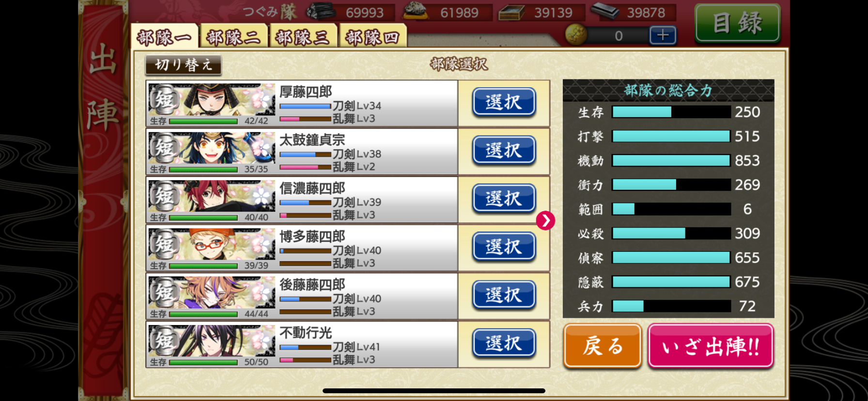Click 太鼓鐘貞宗 character portrait

pyautogui.click(x=212, y=148)
